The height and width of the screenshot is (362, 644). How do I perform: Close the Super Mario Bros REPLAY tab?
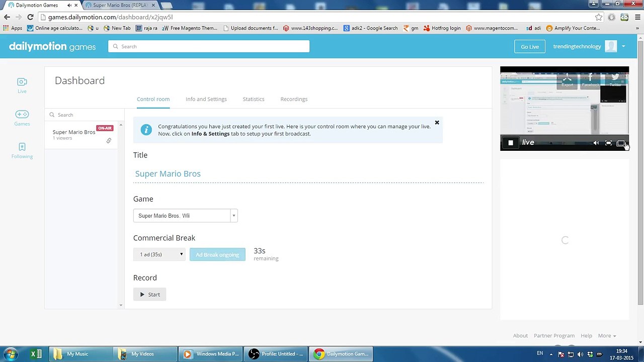[153, 5]
